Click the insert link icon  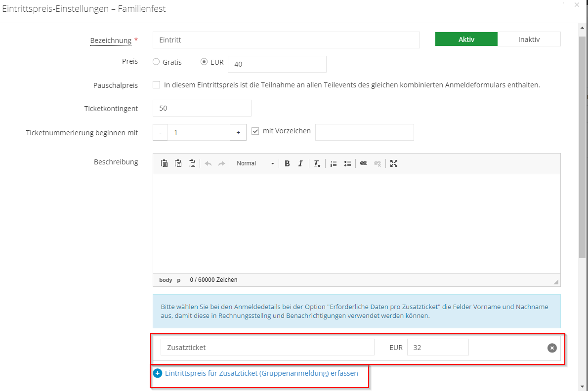click(x=364, y=163)
